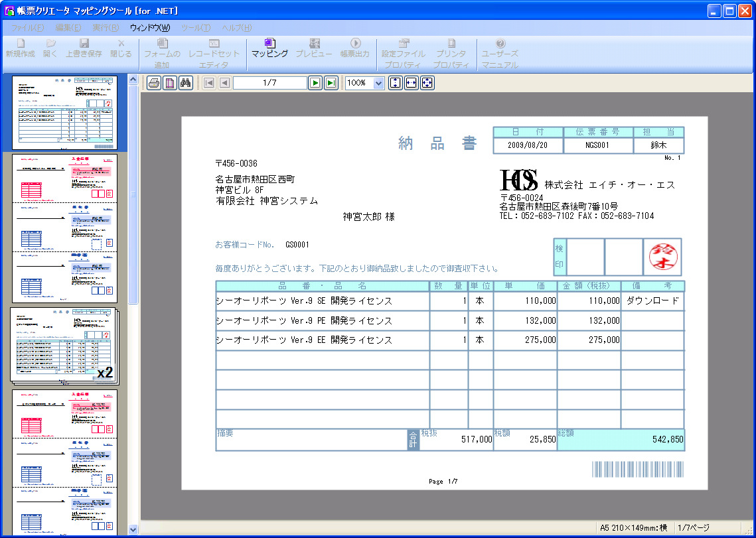Go to previous page button
Viewport: 756px width, 538px height.
(224, 83)
